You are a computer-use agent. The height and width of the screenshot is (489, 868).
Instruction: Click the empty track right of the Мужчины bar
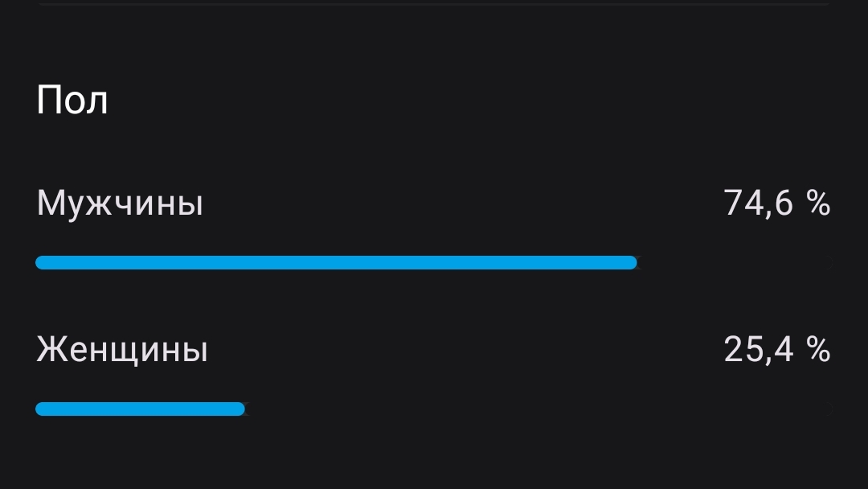[x=733, y=262]
